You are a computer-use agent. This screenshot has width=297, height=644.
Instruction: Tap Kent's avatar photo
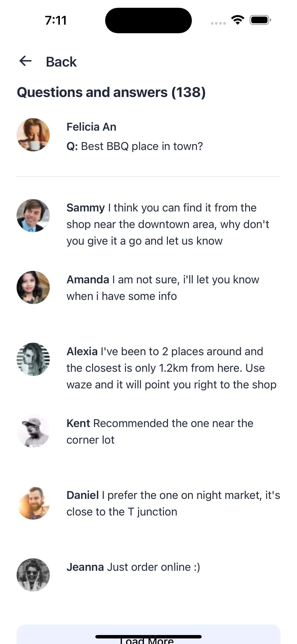[x=33, y=431]
